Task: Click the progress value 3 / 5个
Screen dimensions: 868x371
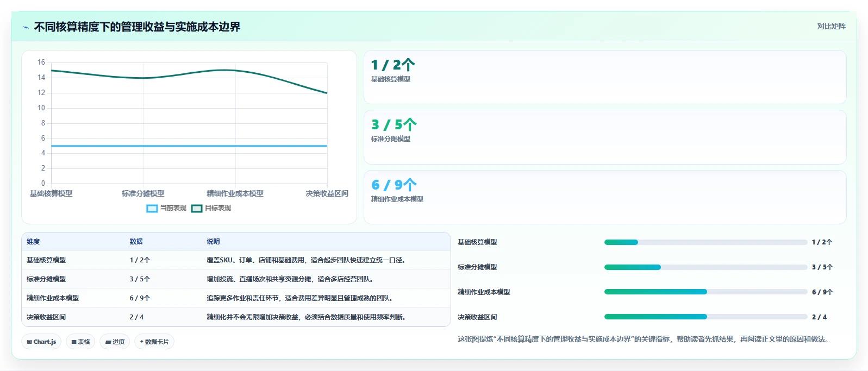Action: [x=822, y=267]
